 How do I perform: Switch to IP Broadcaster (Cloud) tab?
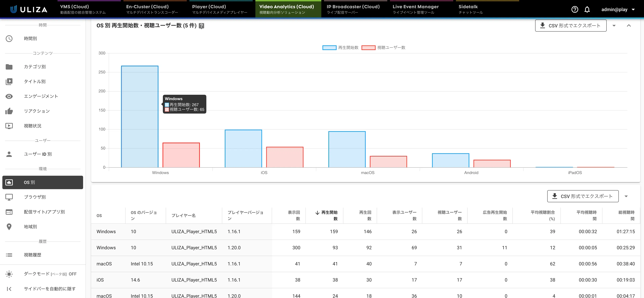(355, 9)
